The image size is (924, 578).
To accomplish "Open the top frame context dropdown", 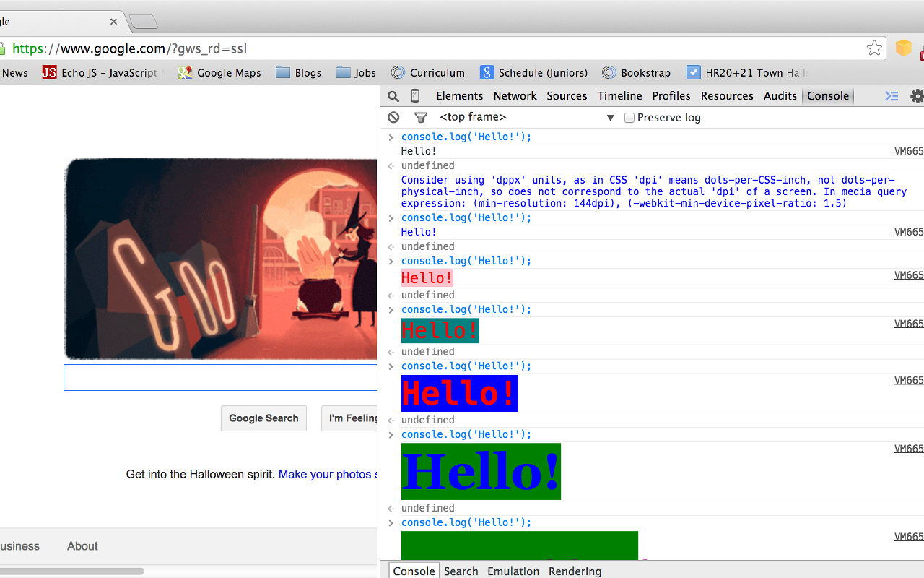I will click(x=526, y=117).
